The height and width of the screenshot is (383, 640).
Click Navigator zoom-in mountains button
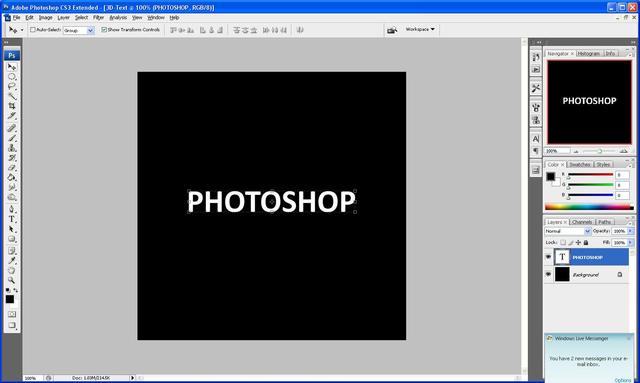point(623,151)
